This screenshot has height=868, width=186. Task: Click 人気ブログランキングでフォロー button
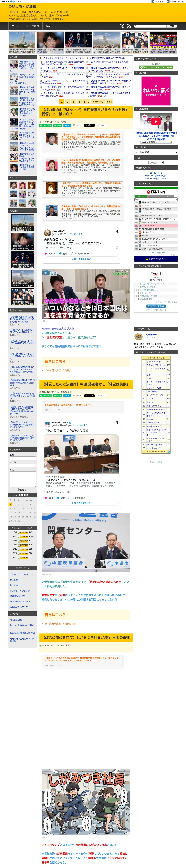tap(156, 67)
